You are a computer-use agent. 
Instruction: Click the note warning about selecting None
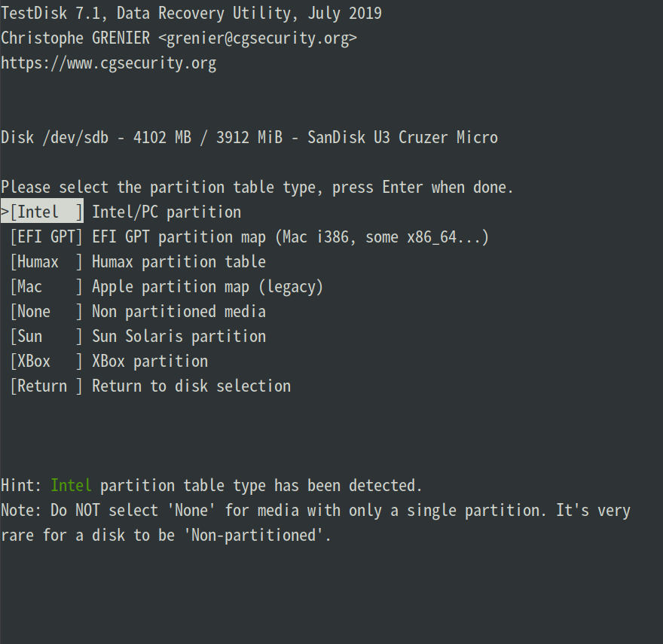[x=315, y=510]
